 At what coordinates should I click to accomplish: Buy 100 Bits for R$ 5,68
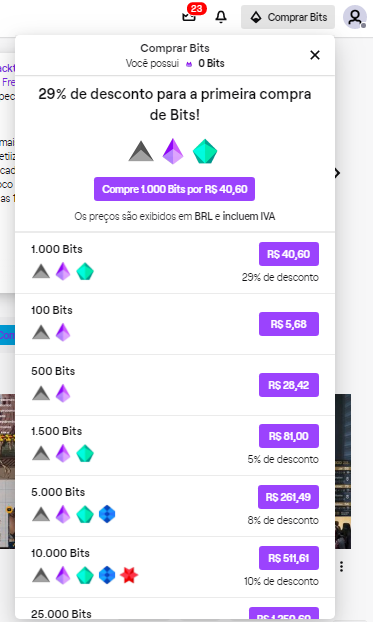(x=289, y=324)
